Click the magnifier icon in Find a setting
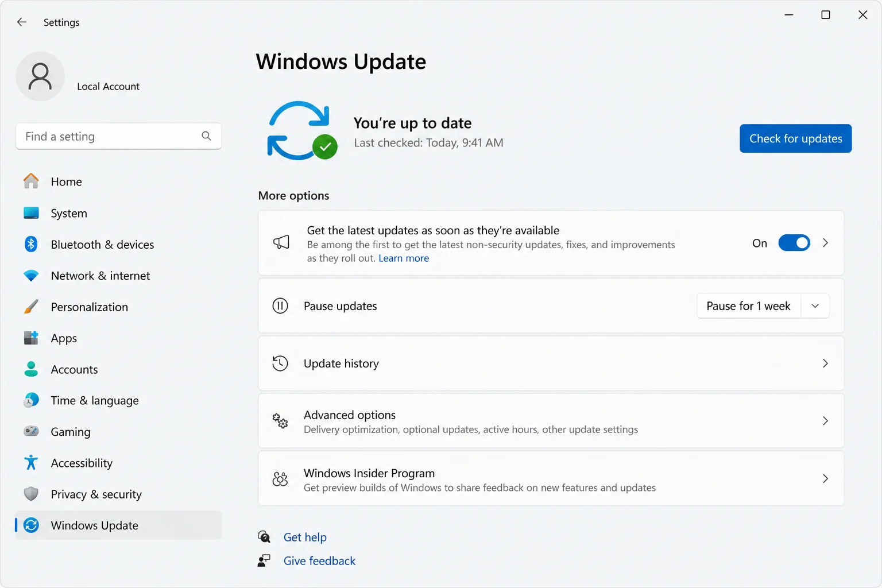 click(x=206, y=136)
